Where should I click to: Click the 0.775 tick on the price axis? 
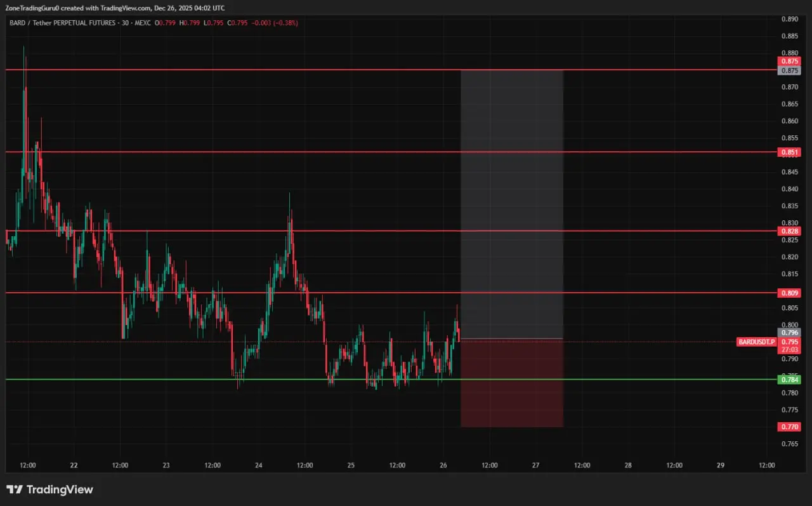789,410
